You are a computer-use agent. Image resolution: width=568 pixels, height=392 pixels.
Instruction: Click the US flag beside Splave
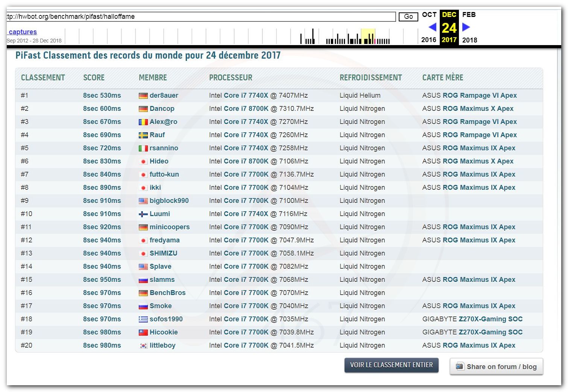coord(143,267)
